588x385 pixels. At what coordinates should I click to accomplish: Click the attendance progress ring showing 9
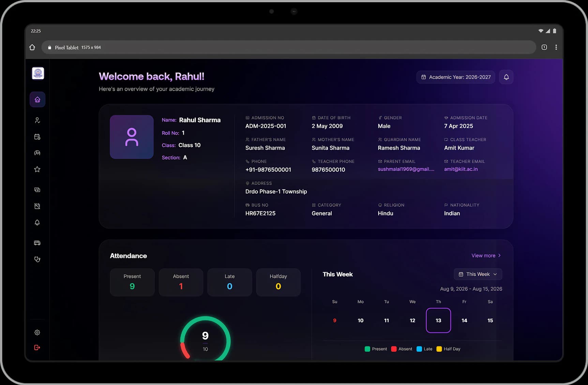point(205,338)
